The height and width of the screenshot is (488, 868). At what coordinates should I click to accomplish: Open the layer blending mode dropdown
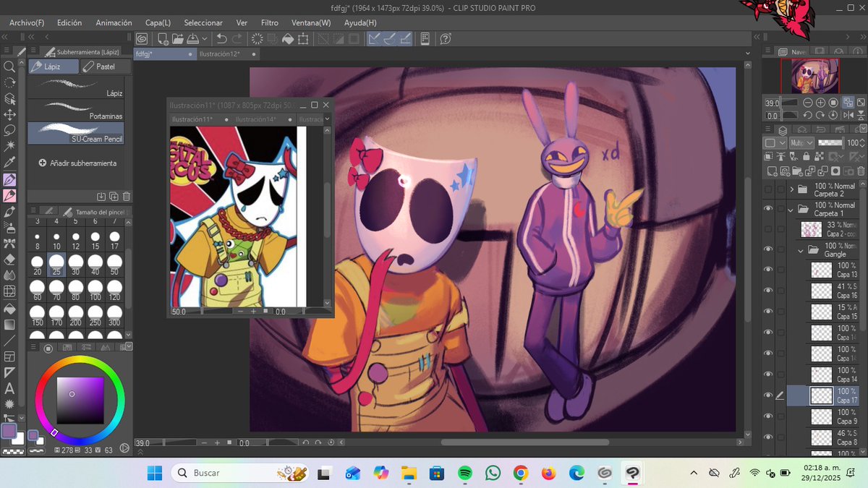pos(801,143)
